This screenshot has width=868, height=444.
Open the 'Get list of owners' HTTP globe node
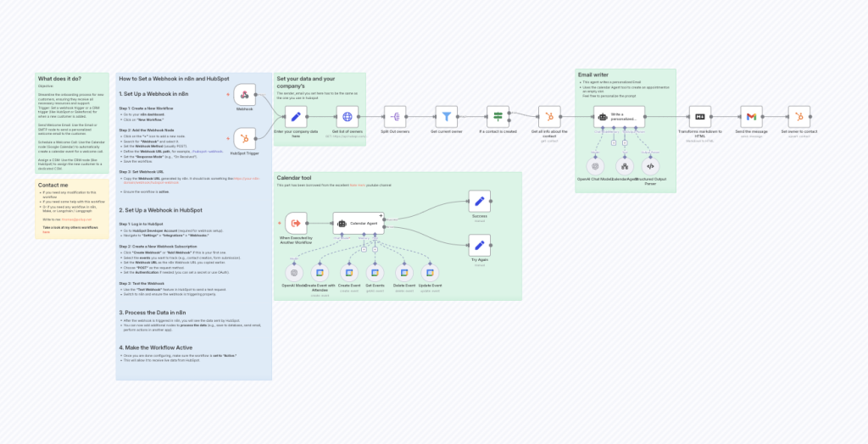click(x=346, y=117)
